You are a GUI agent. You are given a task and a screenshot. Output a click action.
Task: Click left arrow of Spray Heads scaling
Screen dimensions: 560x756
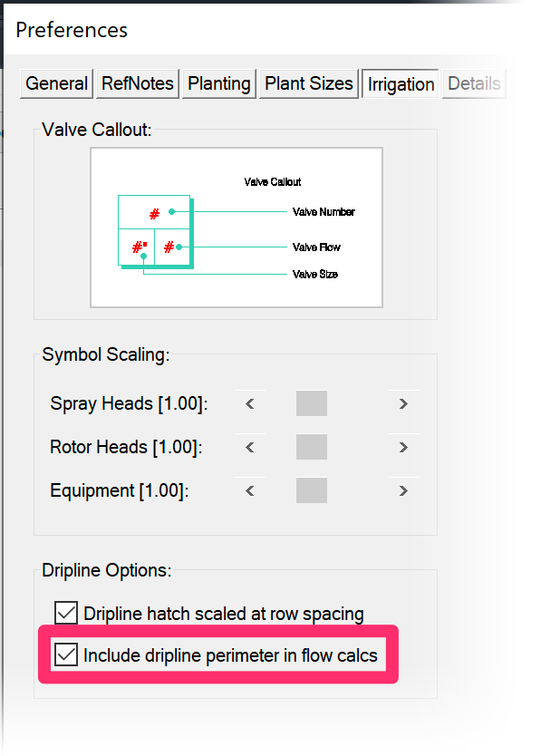(249, 403)
